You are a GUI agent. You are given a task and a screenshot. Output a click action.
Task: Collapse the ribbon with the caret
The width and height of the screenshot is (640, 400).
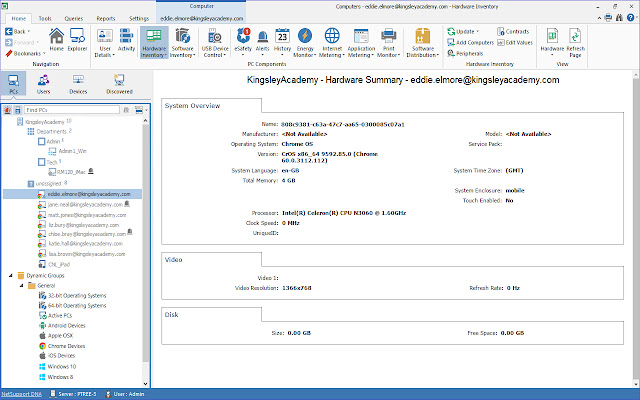tap(599, 18)
